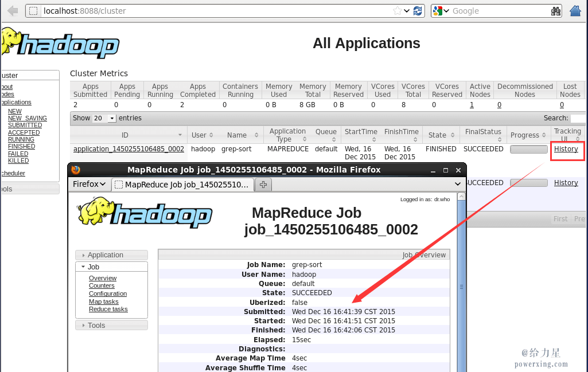Image resolution: width=588 pixels, height=372 pixels.
Task: Open the KILLED applications link
Action: pyautogui.click(x=18, y=160)
